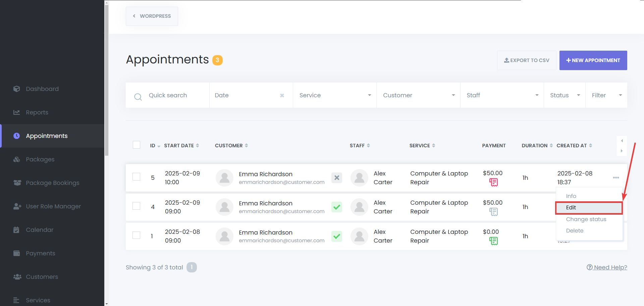Click the green payment icon for appointment 1
Screen dimensions: 644x306
[493, 241]
